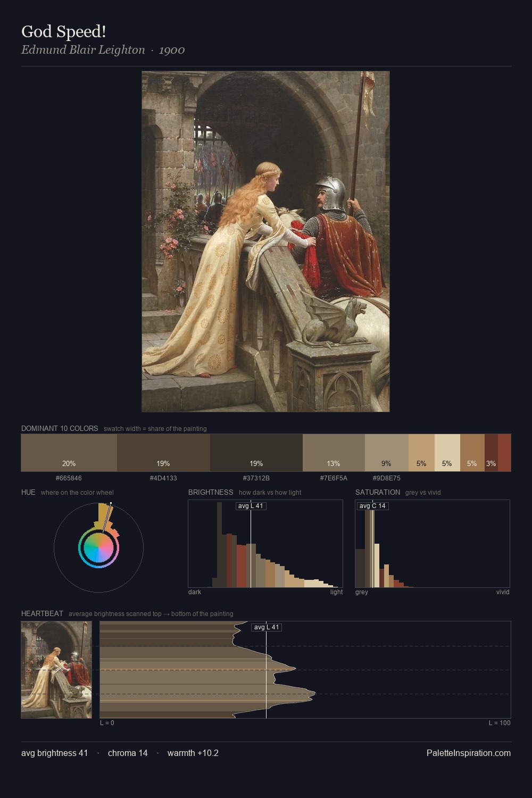This screenshot has width=532, height=798.
Task: Click the DOMINANT 10 COLORS heading
Action: [x=60, y=428]
